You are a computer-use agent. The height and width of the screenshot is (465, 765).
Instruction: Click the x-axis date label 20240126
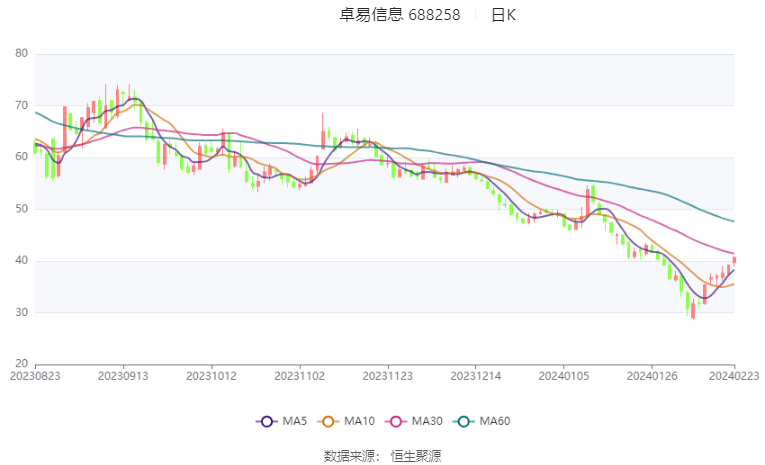click(652, 376)
